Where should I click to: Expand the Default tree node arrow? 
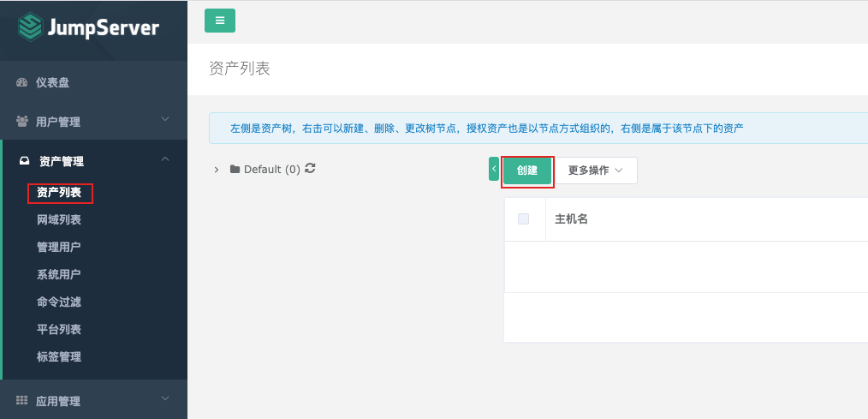tap(217, 170)
